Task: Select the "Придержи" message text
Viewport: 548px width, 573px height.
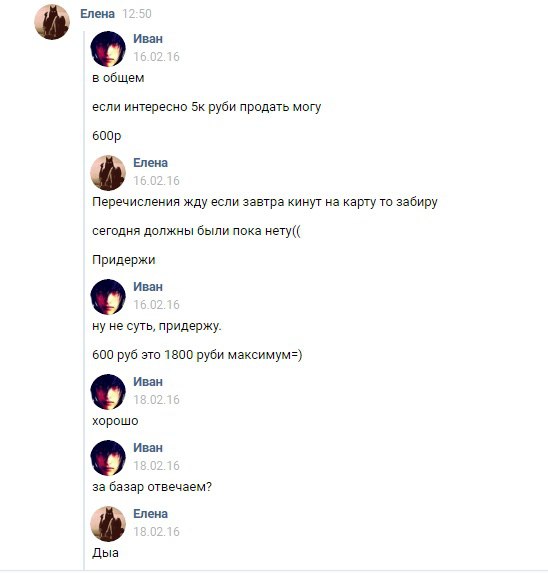Action: pyautogui.click(x=123, y=260)
